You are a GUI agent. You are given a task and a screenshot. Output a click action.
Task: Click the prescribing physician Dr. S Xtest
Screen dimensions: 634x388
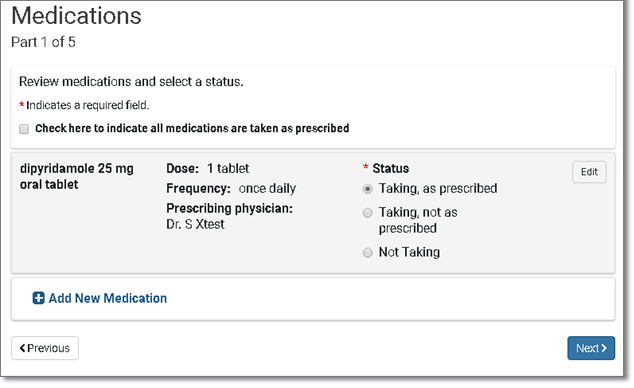point(195,224)
